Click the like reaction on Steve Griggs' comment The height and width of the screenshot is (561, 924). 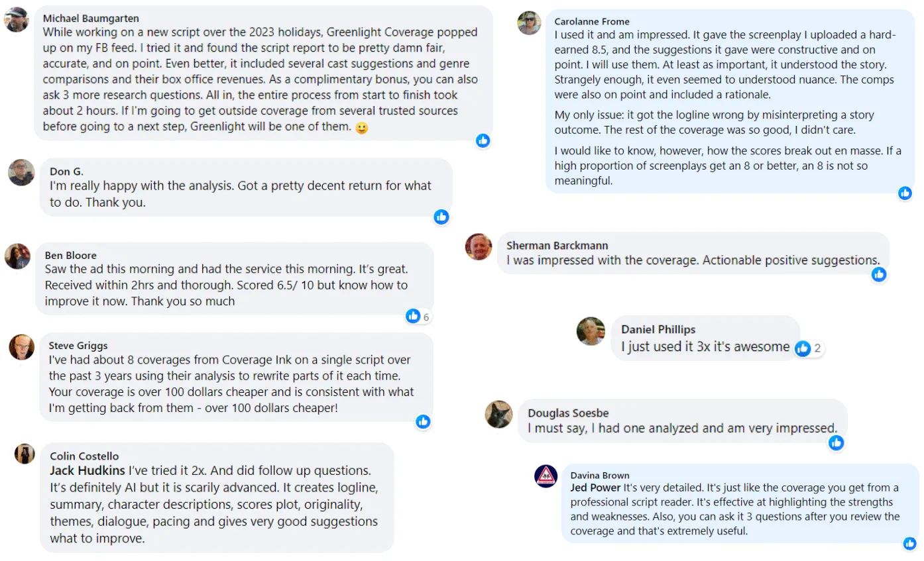(423, 421)
